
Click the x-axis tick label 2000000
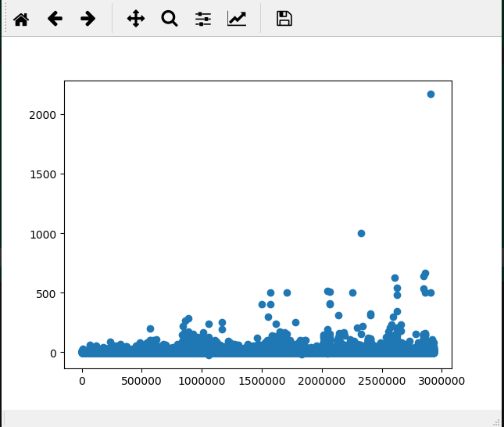[x=321, y=382]
